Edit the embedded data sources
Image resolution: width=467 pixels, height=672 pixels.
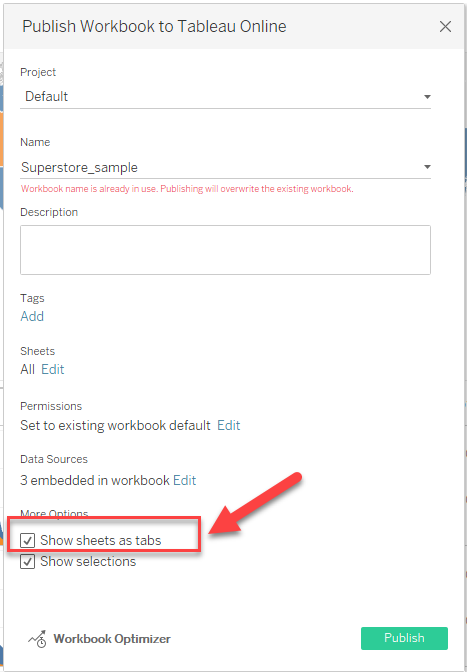pyautogui.click(x=185, y=480)
